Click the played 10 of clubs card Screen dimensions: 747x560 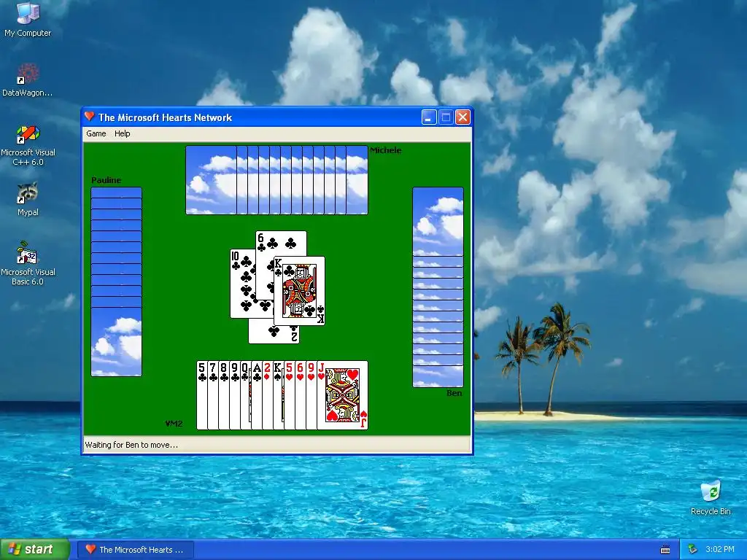point(242,284)
